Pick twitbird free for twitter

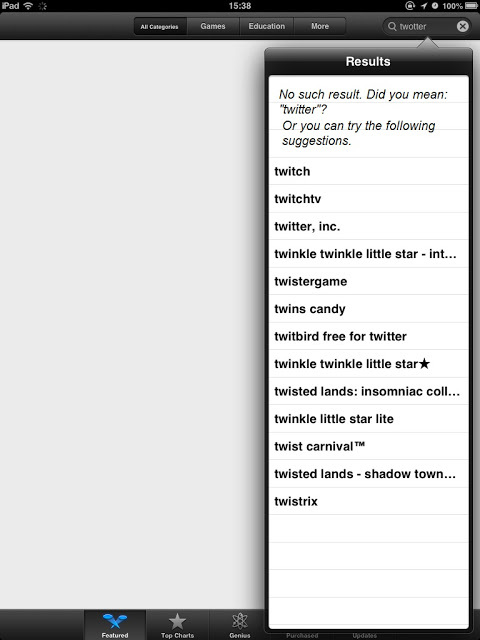[x=369, y=336]
